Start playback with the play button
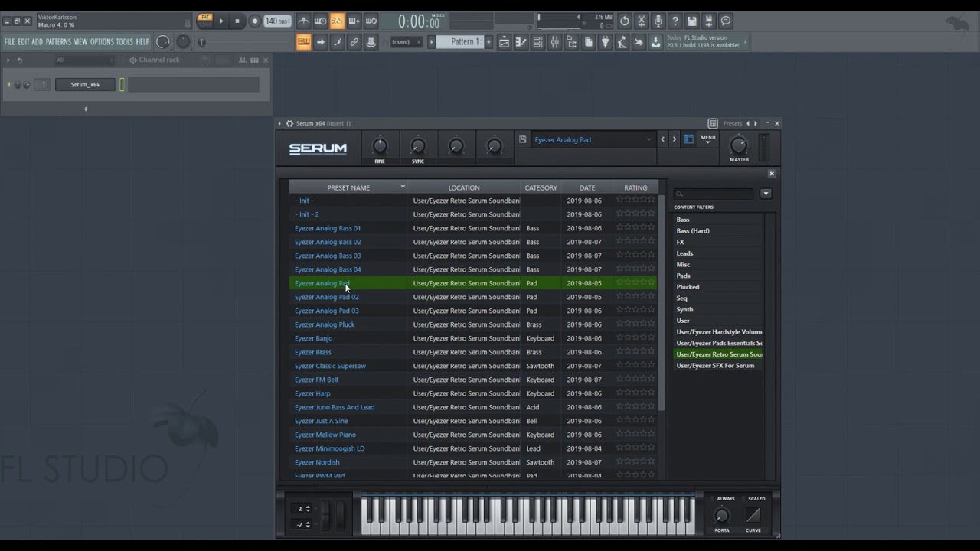The width and height of the screenshot is (980, 551). coord(221,21)
